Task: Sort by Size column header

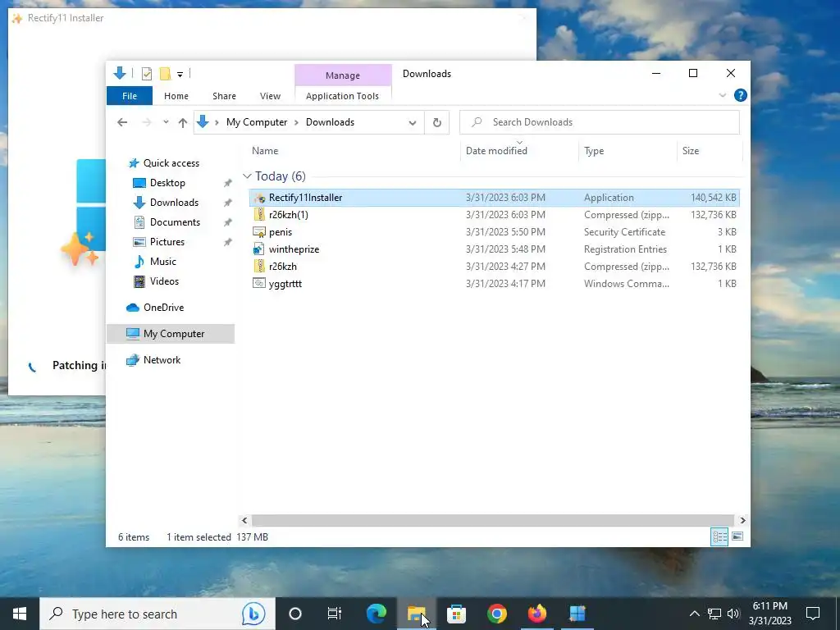Action: click(710, 151)
